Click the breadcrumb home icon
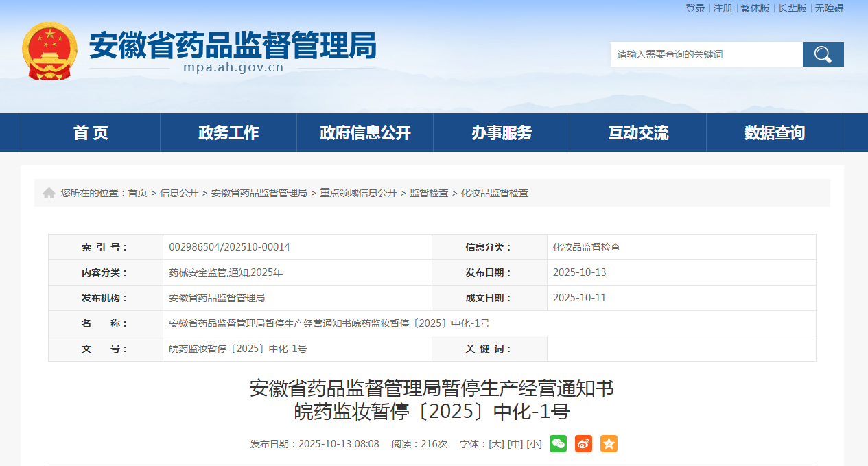The width and height of the screenshot is (868, 466). [x=49, y=194]
